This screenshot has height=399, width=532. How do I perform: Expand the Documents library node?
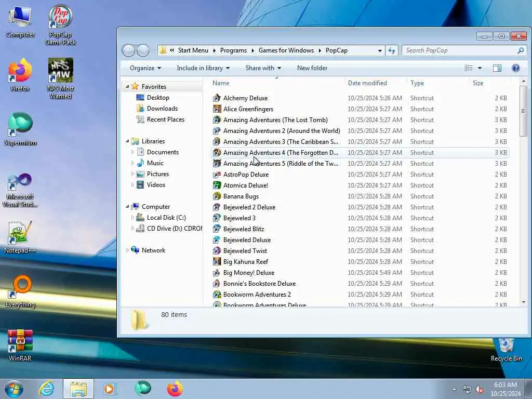132,152
